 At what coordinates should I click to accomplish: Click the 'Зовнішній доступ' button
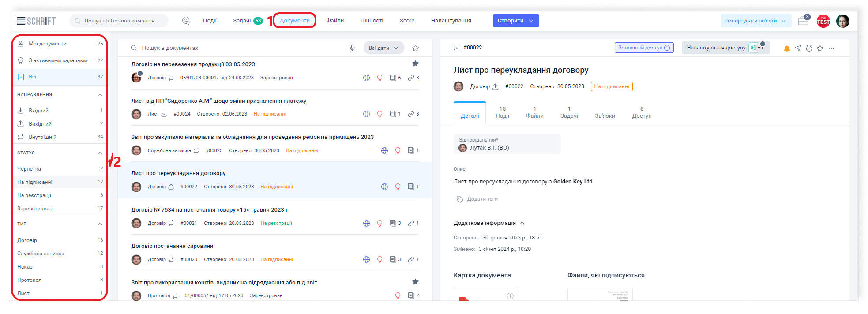pyautogui.click(x=644, y=48)
